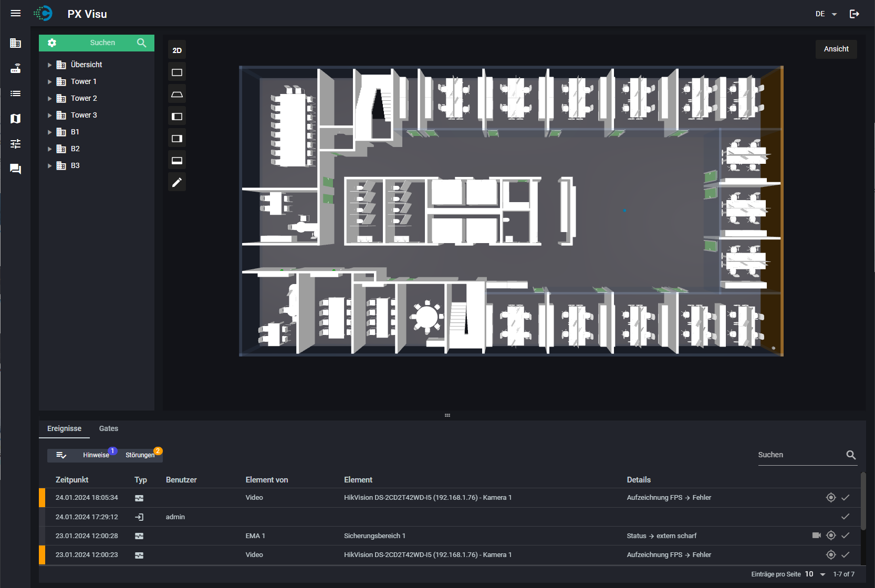Open the hamburger main menu

tap(16, 14)
